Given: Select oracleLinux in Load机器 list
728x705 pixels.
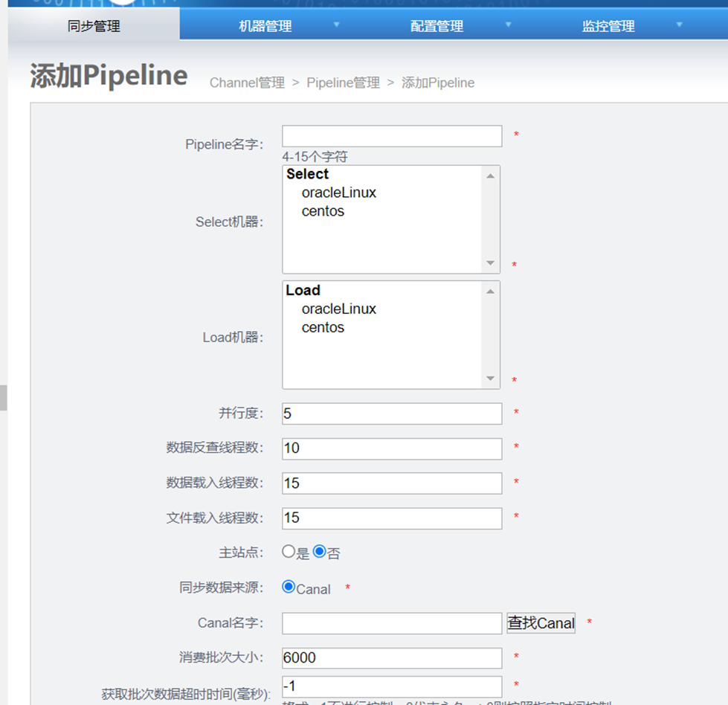Looking at the screenshot, I should pos(338,309).
